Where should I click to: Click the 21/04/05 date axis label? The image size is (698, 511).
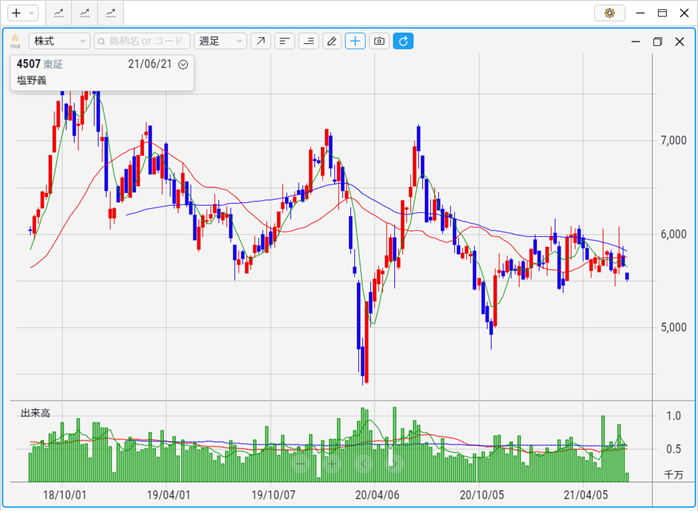pyautogui.click(x=585, y=495)
